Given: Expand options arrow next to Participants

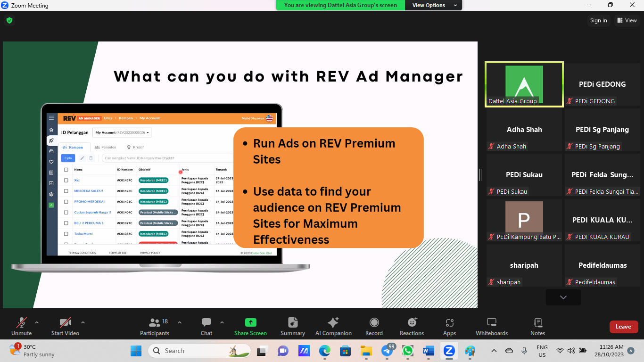Looking at the screenshot, I should click(180, 322).
